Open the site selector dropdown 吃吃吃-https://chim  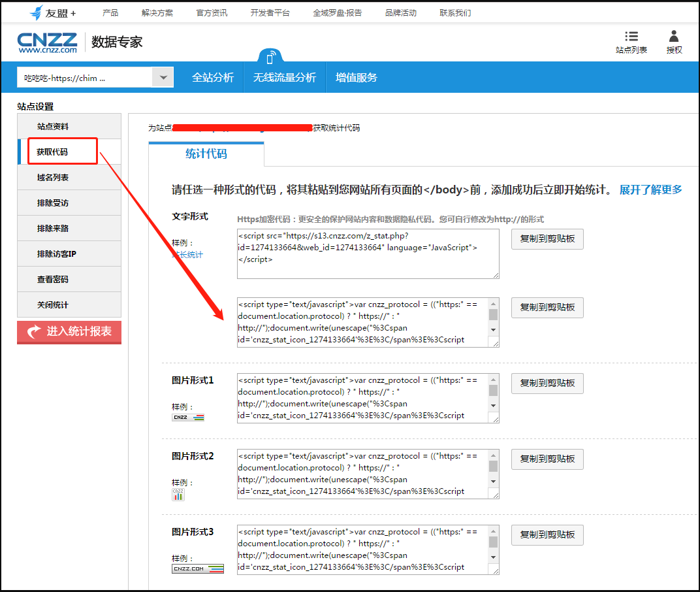[x=95, y=77]
